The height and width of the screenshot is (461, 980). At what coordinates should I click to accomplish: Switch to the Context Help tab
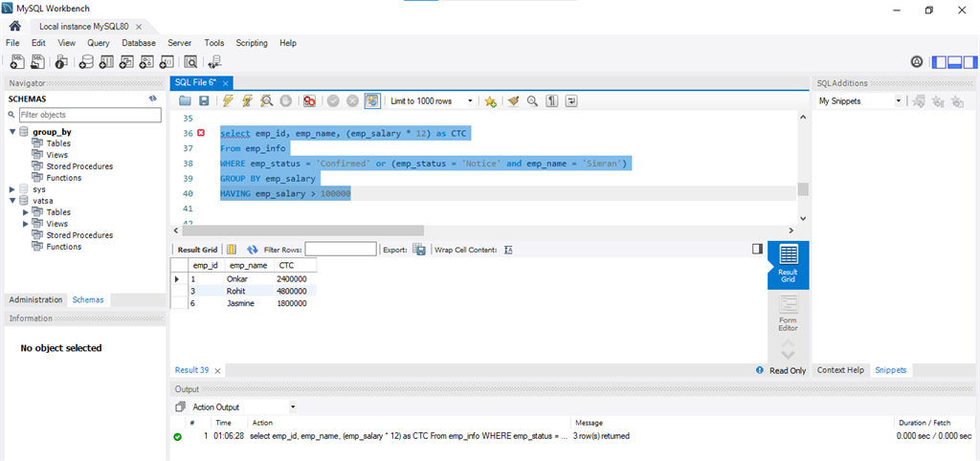[x=840, y=370]
